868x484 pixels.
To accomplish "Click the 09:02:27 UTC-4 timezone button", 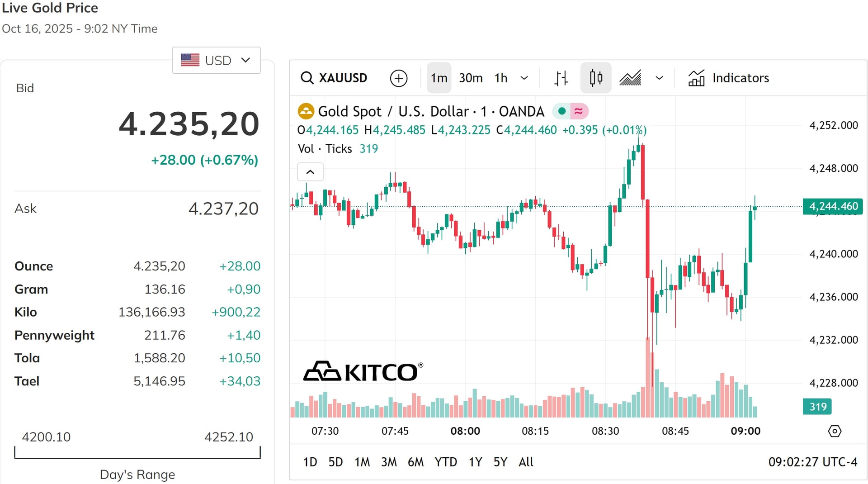I will tap(812, 462).
